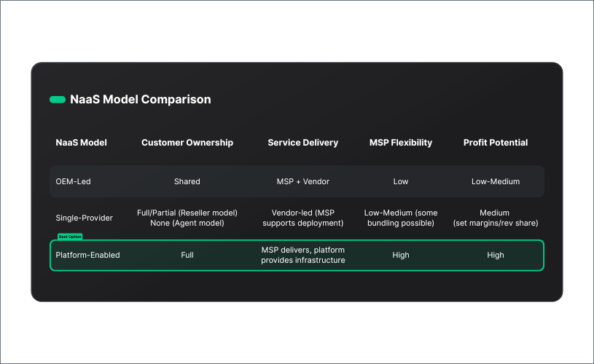This screenshot has width=594, height=364.
Task: Select the NaaS Model Comparison title
Action: pyautogui.click(x=140, y=100)
